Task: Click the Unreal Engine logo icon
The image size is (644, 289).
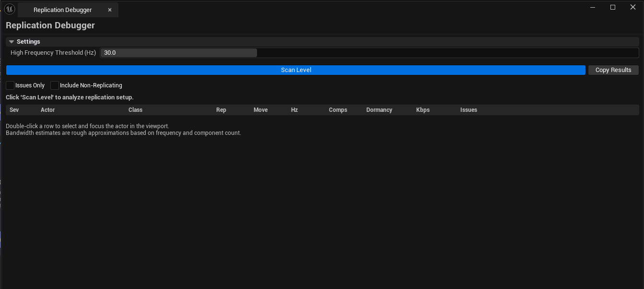Action: [x=10, y=9]
